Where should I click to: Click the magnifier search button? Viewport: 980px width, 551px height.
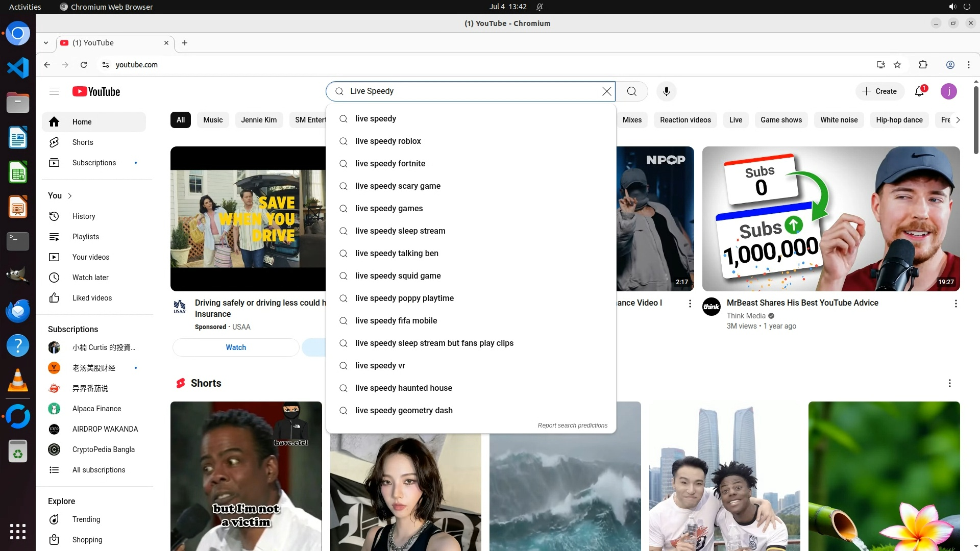coord(632,91)
